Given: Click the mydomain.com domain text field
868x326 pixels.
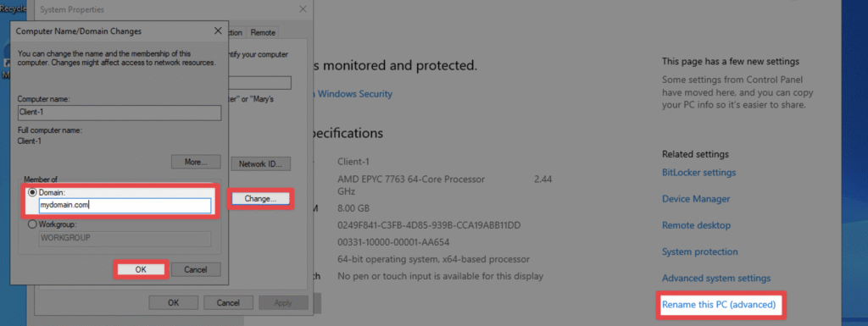Looking at the screenshot, I should 125,205.
